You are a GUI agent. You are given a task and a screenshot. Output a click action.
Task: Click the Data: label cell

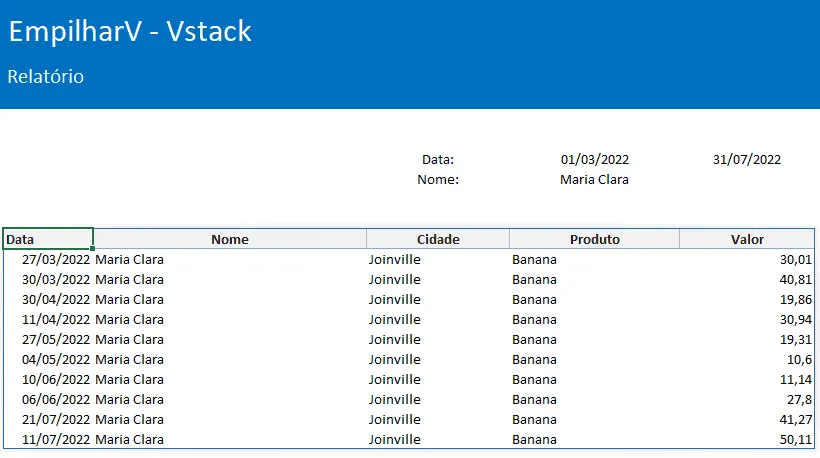tap(438, 159)
